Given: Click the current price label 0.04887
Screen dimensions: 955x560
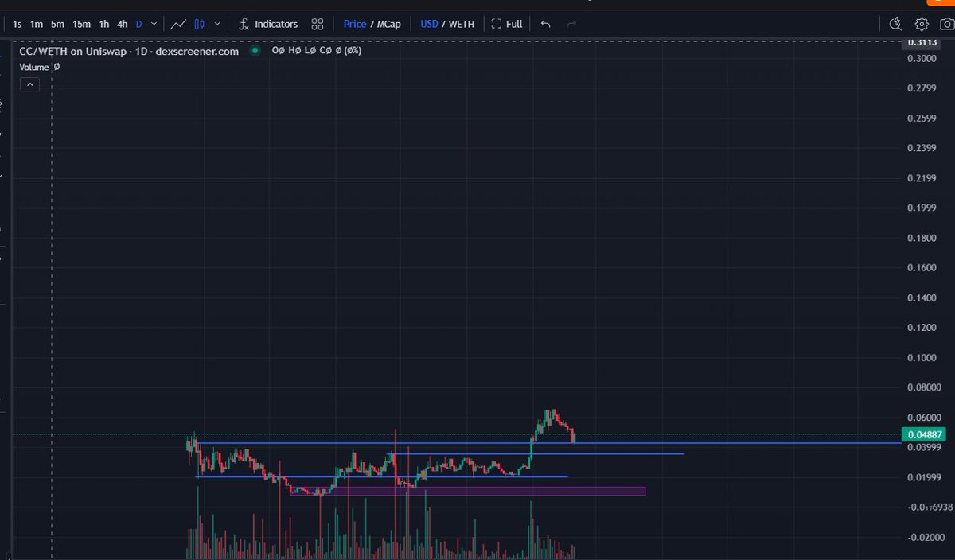Looking at the screenshot, I should 925,434.
